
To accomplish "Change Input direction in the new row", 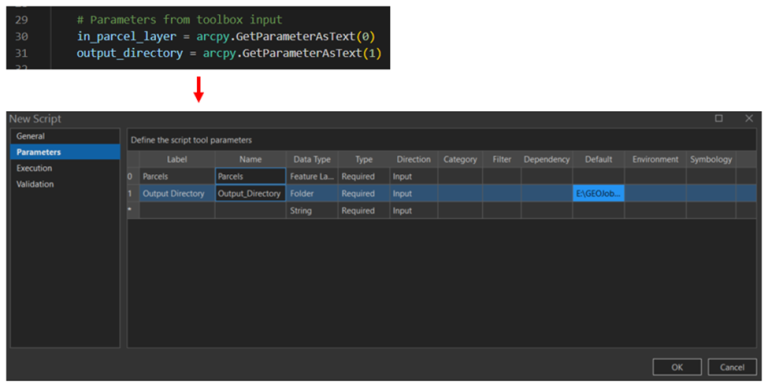I will point(414,211).
